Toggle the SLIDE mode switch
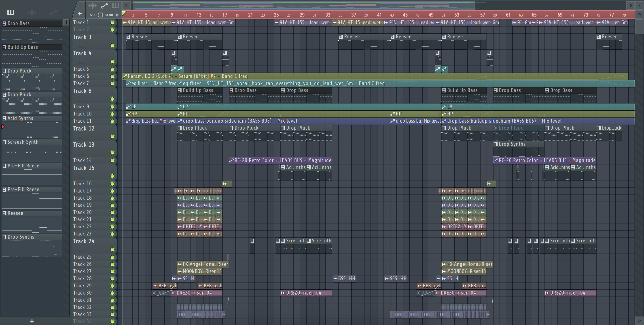Image resolution: width=644 pixels, height=325 pixels. tap(117, 15)
